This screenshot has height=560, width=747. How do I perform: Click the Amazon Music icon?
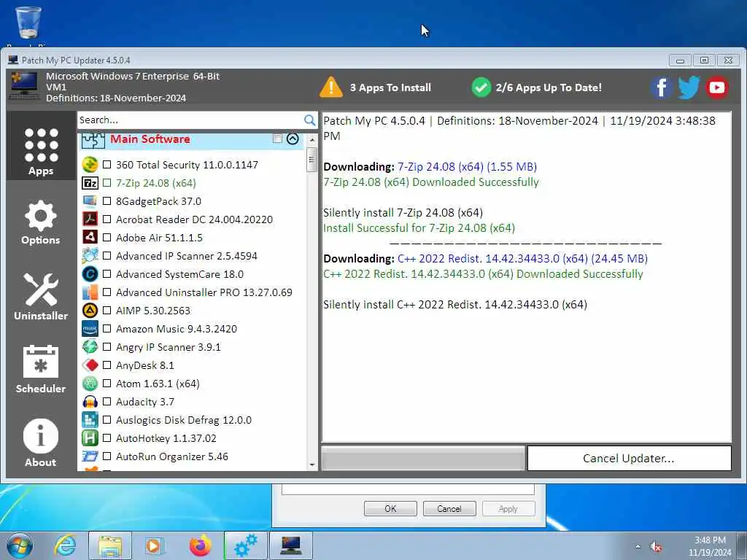90,329
